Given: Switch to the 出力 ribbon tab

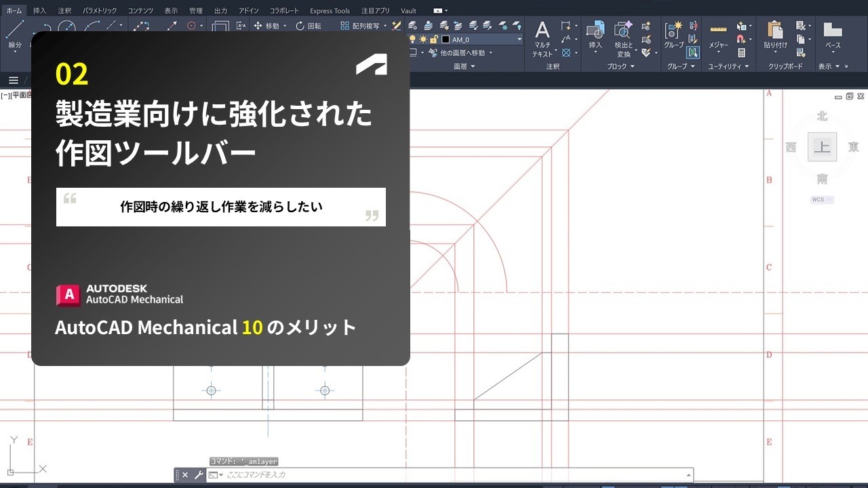Looking at the screenshot, I should pyautogui.click(x=221, y=11).
